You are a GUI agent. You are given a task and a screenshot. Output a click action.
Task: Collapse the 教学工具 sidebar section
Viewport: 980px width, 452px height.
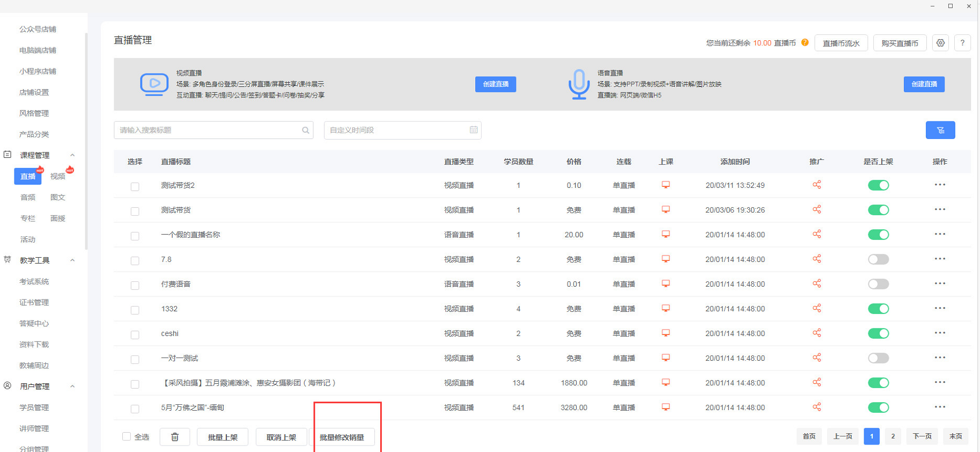point(72,260)
